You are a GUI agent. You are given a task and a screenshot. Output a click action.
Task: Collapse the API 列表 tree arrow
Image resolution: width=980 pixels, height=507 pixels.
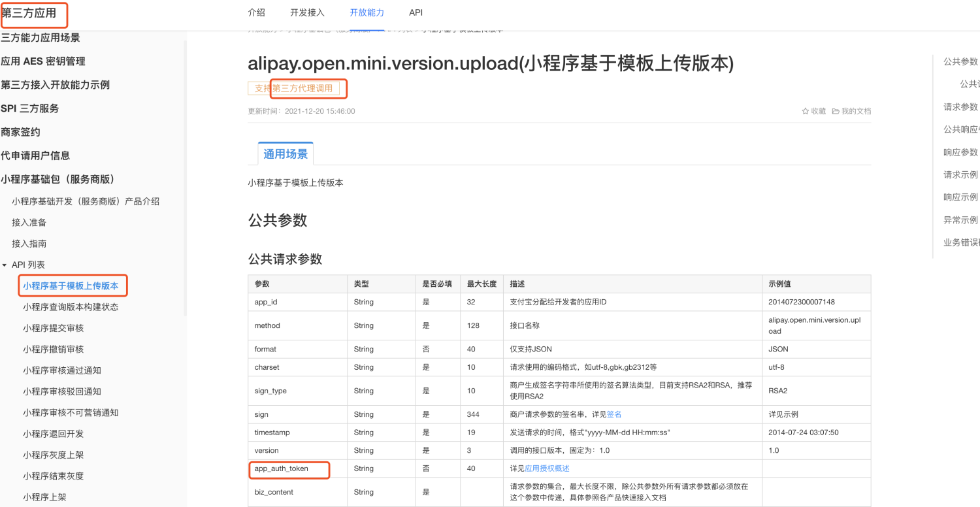[x=5, y=265]
